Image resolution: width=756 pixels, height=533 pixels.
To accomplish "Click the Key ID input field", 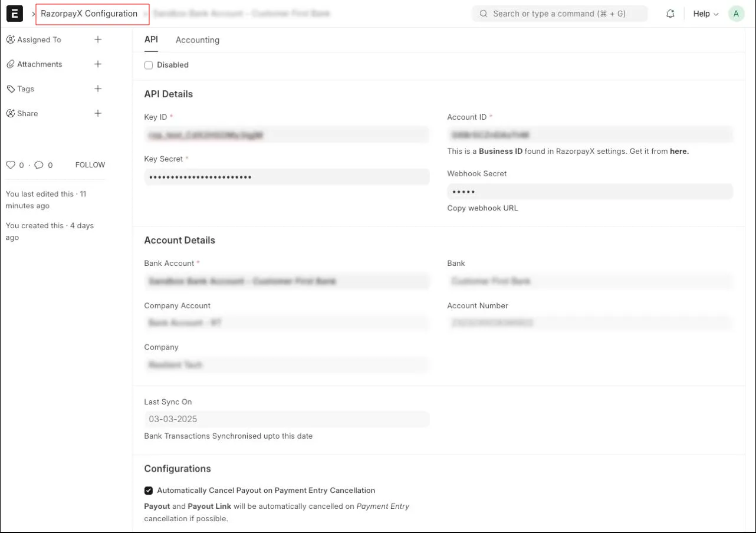I will click(287, 135).
